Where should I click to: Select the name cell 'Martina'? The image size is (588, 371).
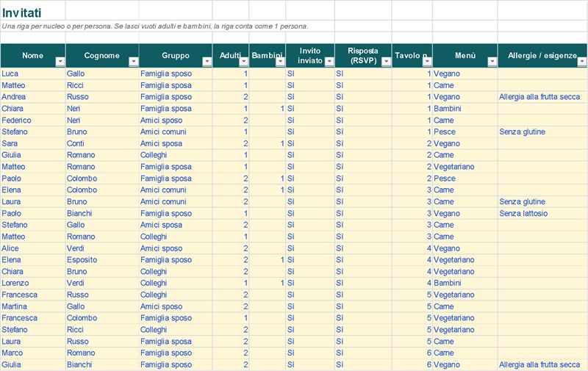coord(33,306)
